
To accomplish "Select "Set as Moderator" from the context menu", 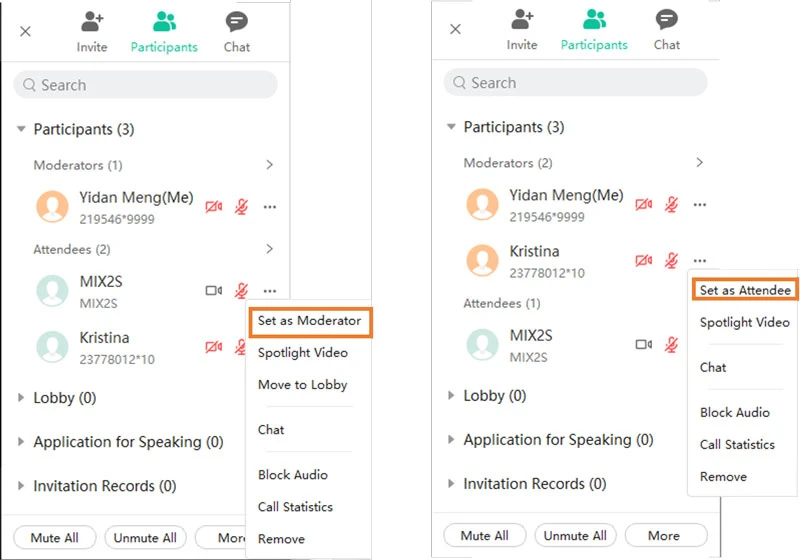I will (309, 321).
